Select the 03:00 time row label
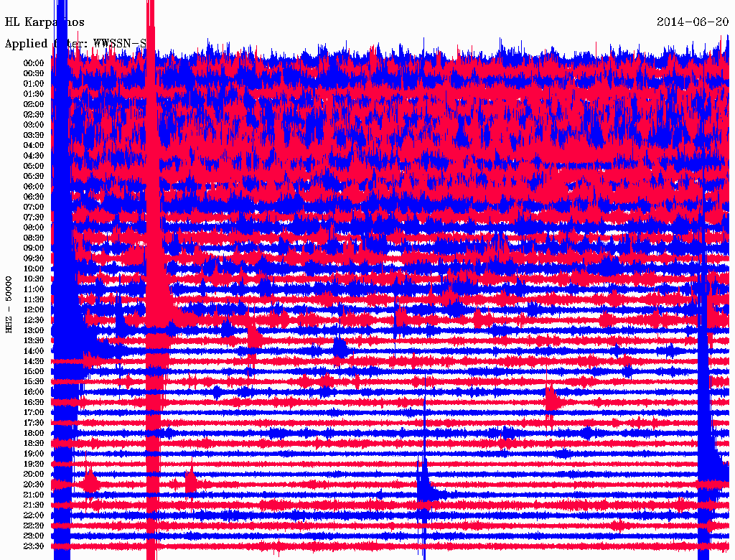The width and height of the screenshot is (735, 560). click(x=34, y=125)
